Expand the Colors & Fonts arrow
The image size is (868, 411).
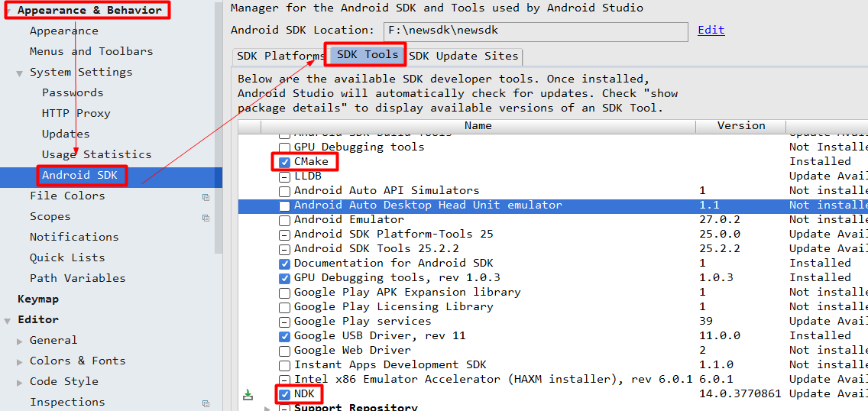[x=20, y=362]
